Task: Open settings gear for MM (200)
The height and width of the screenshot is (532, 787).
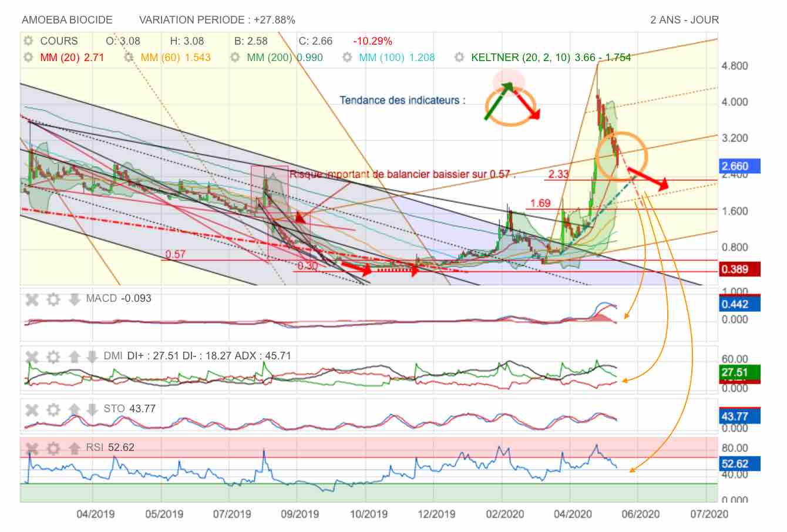Action: coord(234,58)
